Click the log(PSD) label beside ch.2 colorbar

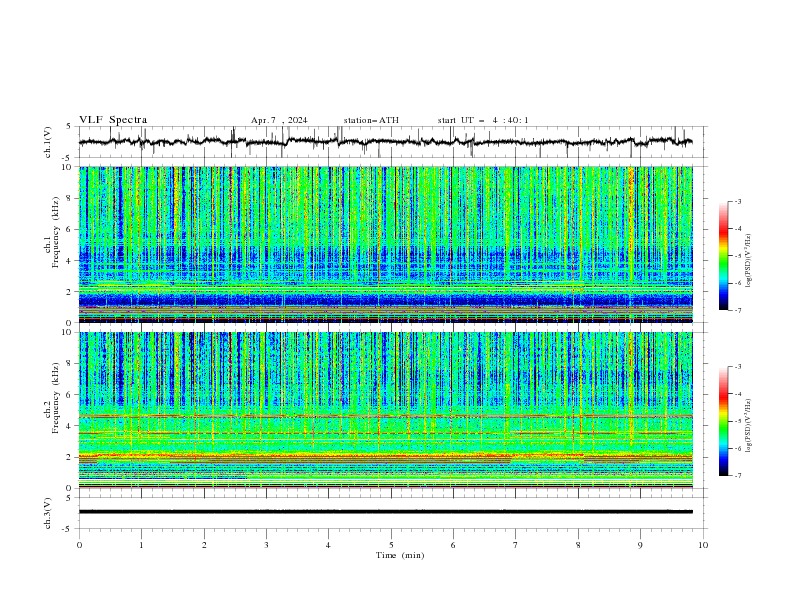pyautogui.click(x=748, y=426)
